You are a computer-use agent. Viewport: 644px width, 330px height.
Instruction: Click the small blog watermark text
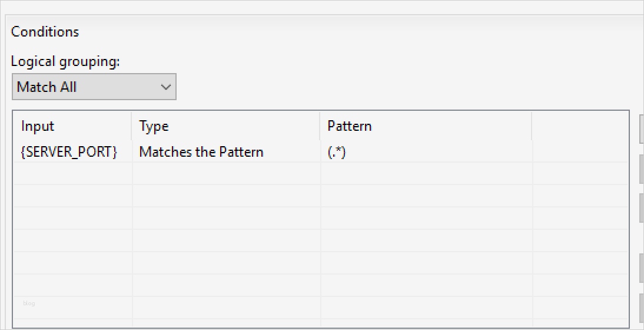pos(29,303)
